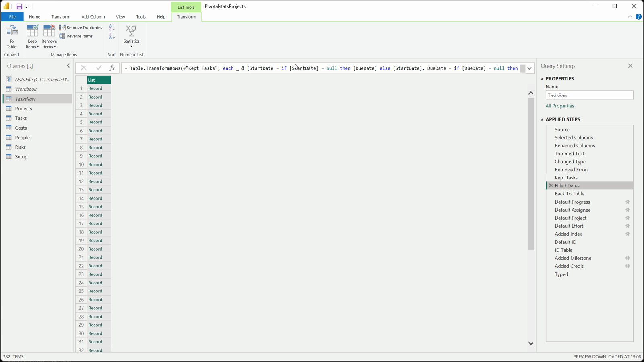
Task: Open the Tools ribbon tab
Action: 141,17
